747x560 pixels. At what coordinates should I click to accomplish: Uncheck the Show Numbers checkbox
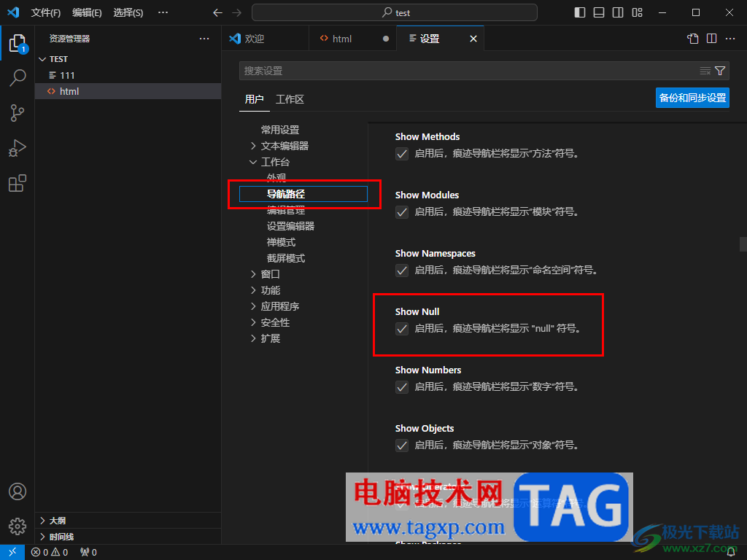(402, 387)
